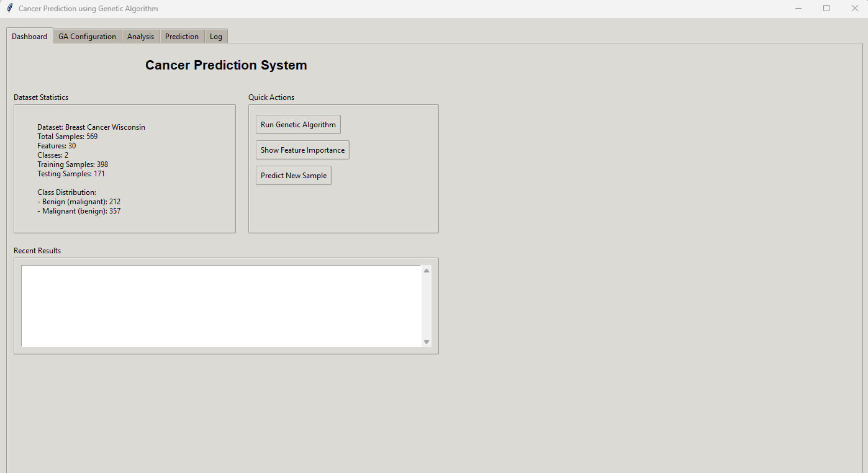This screenshot has height=473, width=868.
Task: Switch to the Dashboard tab
Action: [29, 37]
